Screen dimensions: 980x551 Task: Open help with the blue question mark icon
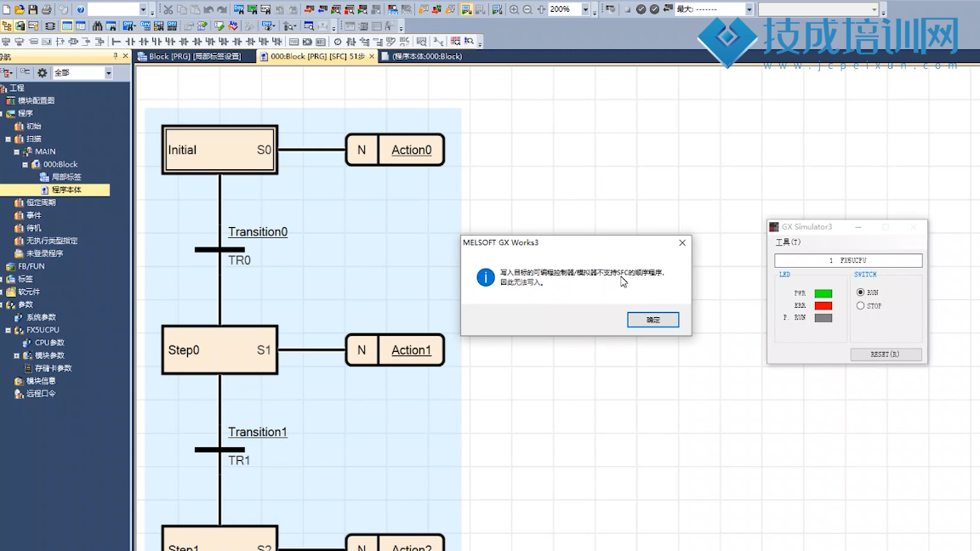pos(80,9)
